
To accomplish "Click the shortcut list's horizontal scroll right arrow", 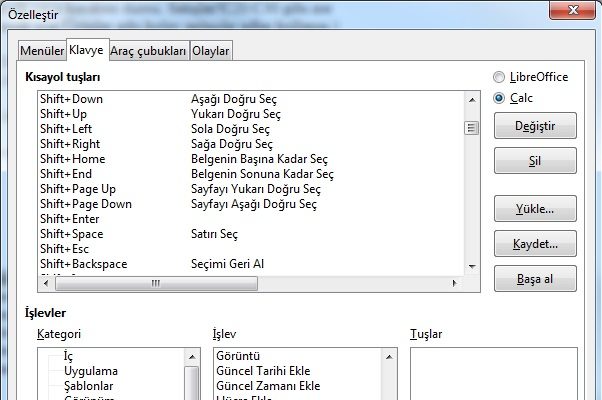I will tap(455, 283).
